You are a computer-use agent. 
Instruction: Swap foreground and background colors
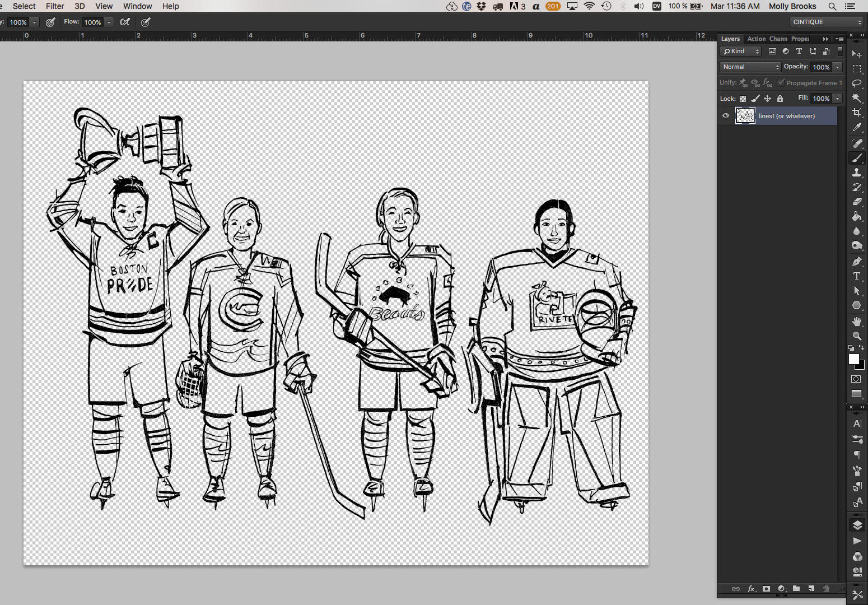(862, 348)
